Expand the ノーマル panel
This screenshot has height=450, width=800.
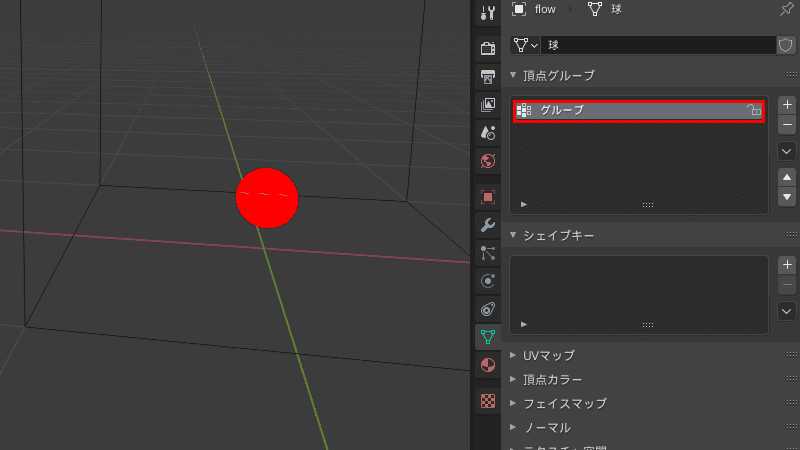point(513,427)
